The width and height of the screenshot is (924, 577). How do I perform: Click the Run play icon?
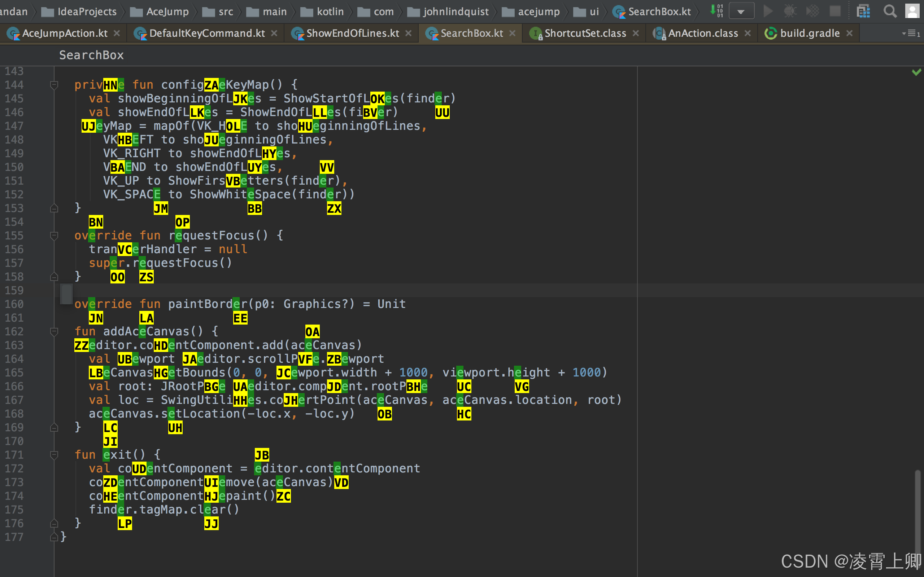[767, 12]
